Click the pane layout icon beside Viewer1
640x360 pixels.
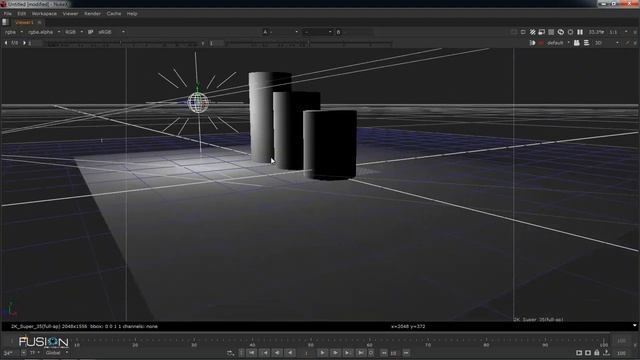pos(5,22)
